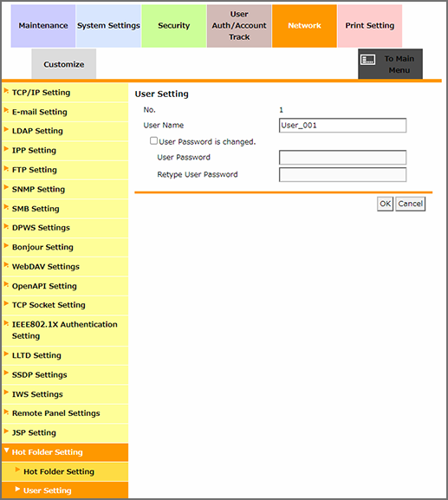The width and height of the screenshot is (448, 500).
Task: Click the arrow beside Bonjour Setting
Action: pos(6,245)
